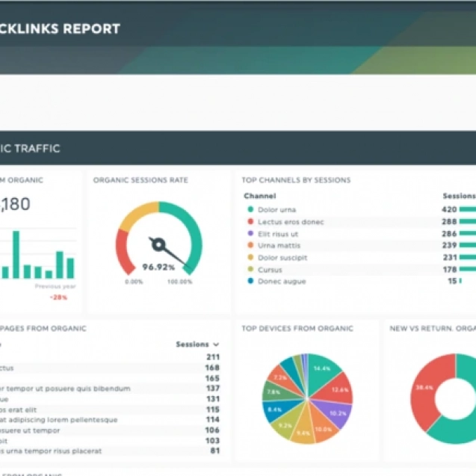
Task: Click the 96.92% gauge value
Action: point(158,267)
